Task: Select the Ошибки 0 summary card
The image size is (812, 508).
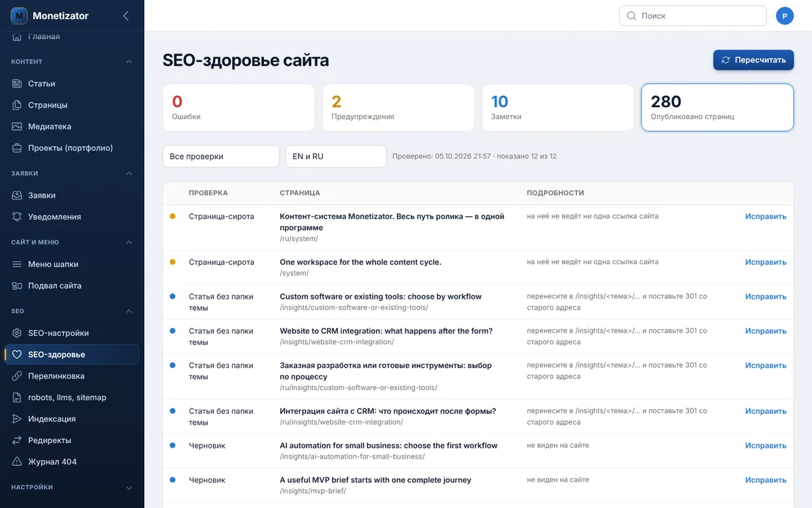Action: pos(239,108)
